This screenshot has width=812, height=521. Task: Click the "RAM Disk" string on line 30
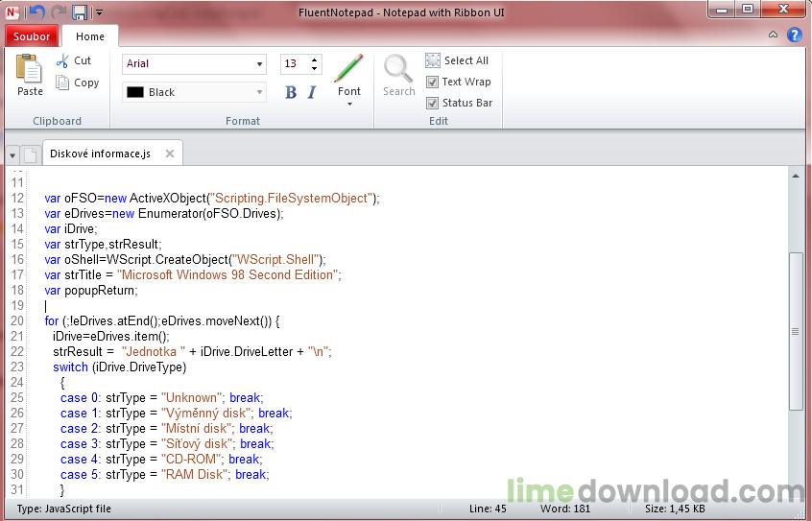tap(194, 474)
